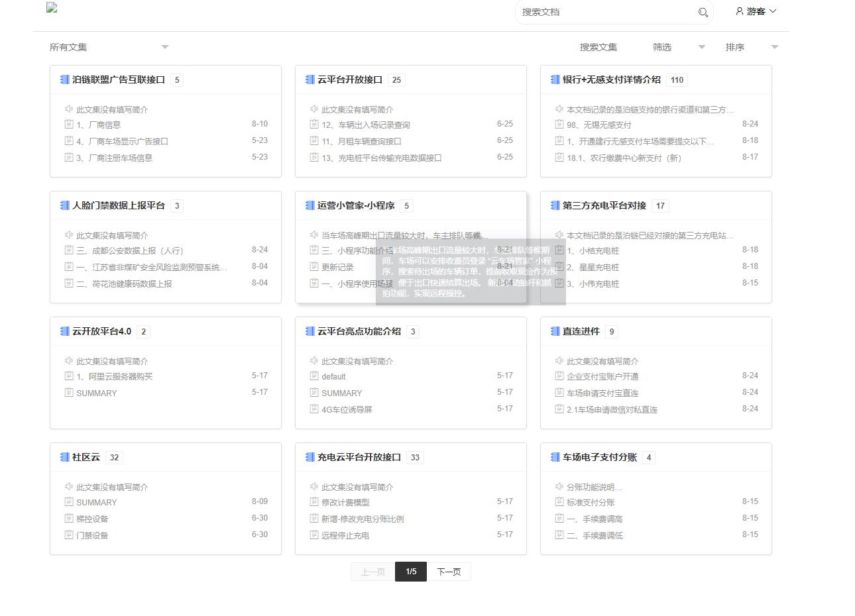Click the 1/5 page indicator
Viewport: 855px width, 616px height.
coord(410,571)
